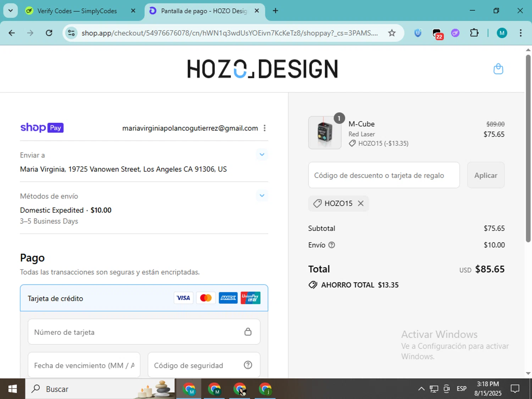Go back to the previous page

pos(12,33)
